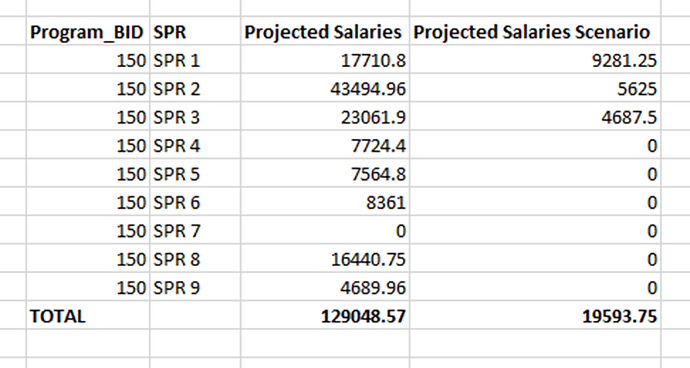The image size is (690, 368).
Task: Select the cell with value 43494.96
Action: (x=325, y=88)
